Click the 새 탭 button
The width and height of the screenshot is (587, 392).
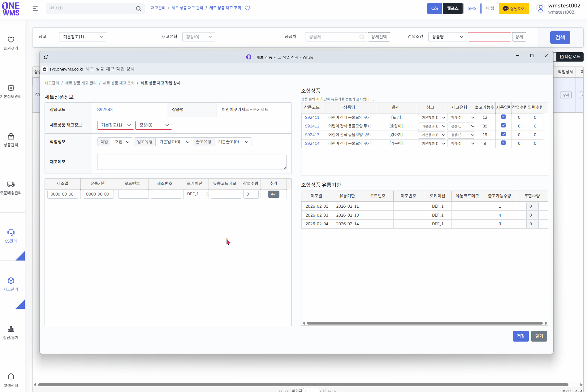pyautogui.click(x=490, y=9)
